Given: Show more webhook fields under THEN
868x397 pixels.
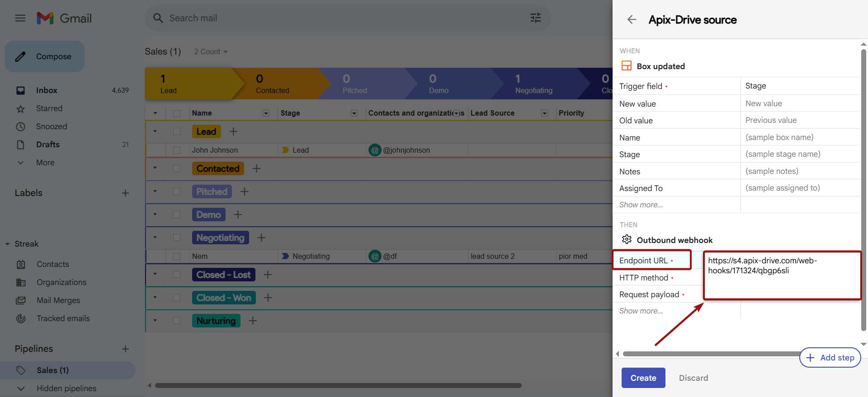Looking at the screenshot, I should [x=641, y=311].
